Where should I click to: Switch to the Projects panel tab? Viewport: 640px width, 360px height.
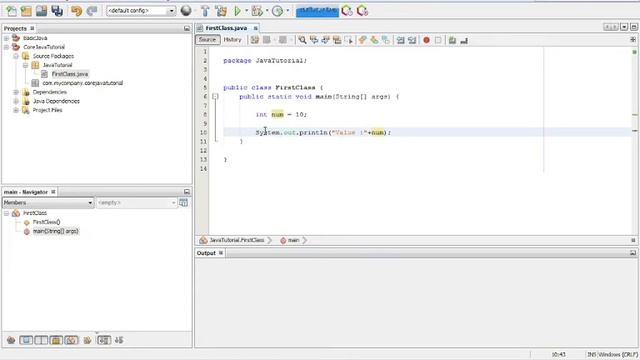point(16,29)
